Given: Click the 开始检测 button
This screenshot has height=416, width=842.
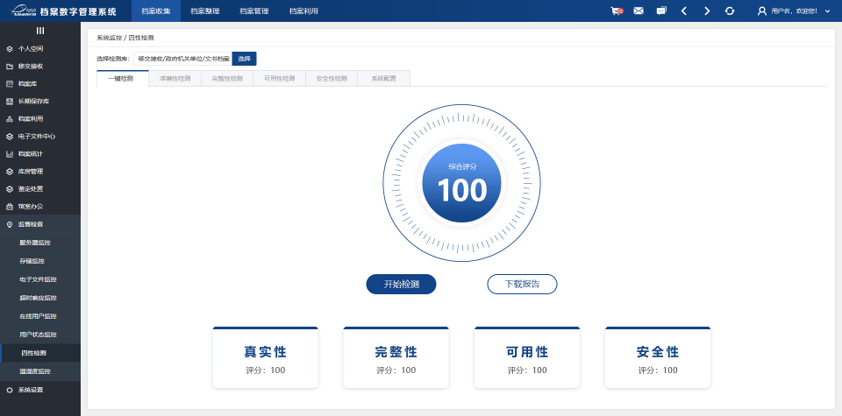Looking at the screenshot, I should click(x=401, y=284).
